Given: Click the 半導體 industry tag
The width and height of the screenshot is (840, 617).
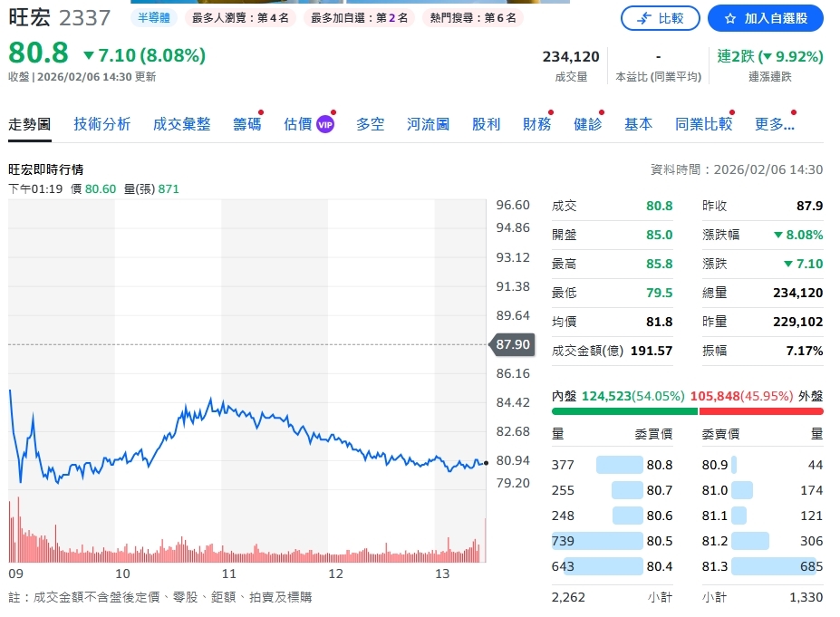Looking at the screenshot, I should click(154, 17).
